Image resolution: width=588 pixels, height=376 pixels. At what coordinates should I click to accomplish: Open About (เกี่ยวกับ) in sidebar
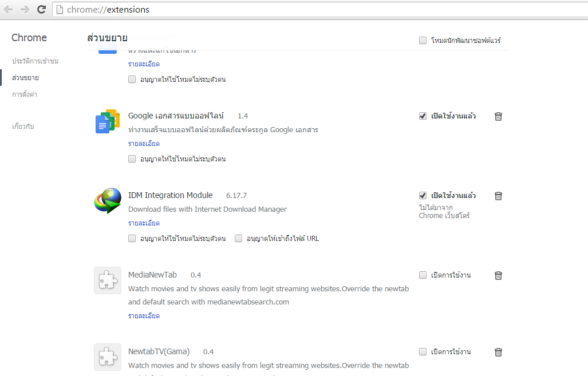23,126
